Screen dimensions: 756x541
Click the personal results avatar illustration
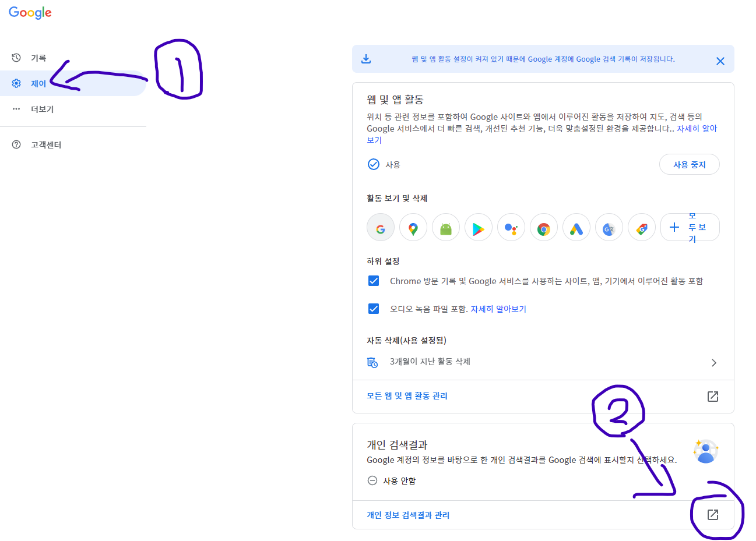[705, 451]
